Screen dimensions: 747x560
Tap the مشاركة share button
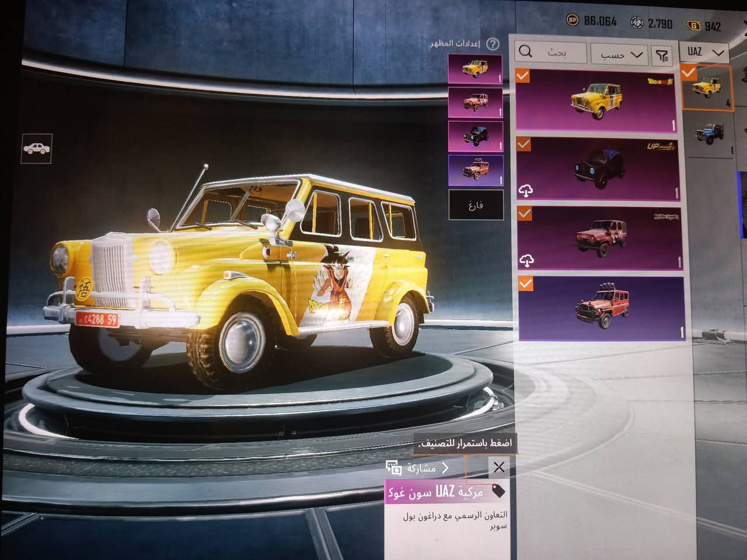pyautogui.click(x=418, y=468)
